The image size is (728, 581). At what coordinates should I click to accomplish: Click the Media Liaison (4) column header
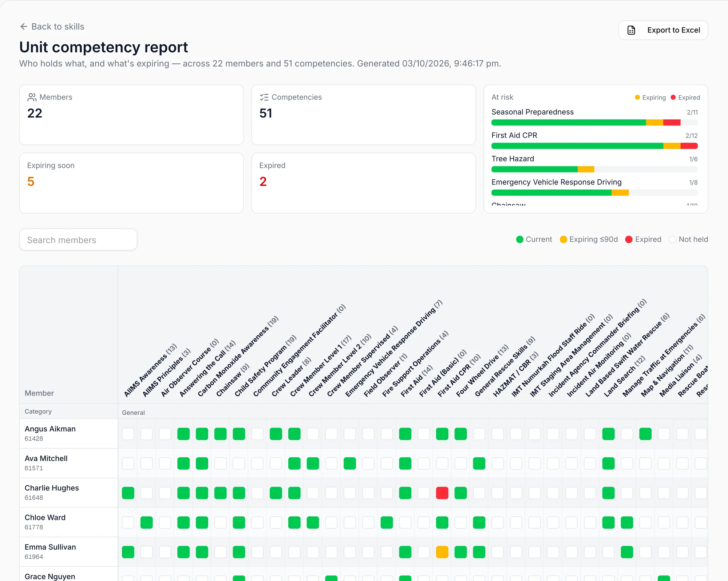pyautogui.click(x=680, y=375)
